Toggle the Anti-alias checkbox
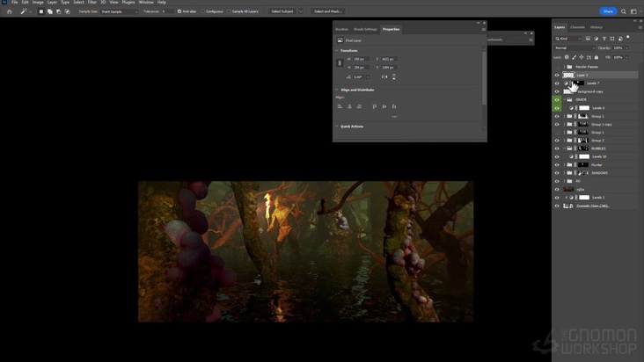 click(x=179, y=11)
